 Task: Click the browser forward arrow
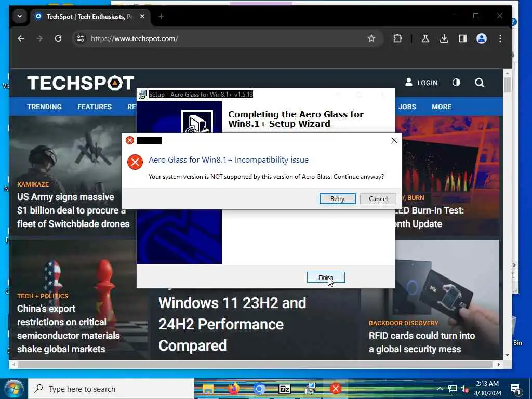[39, 38]
